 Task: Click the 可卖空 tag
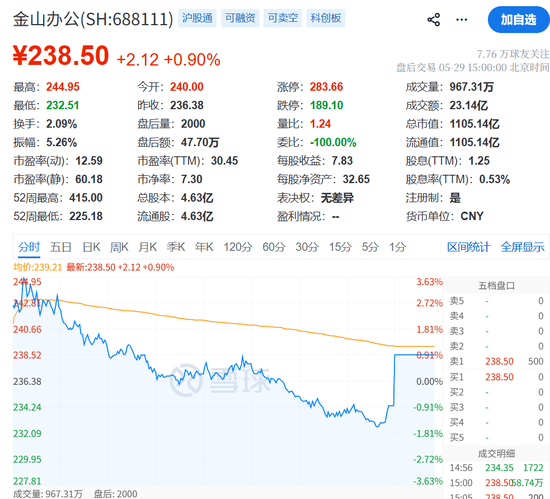[x=283, y=18]
